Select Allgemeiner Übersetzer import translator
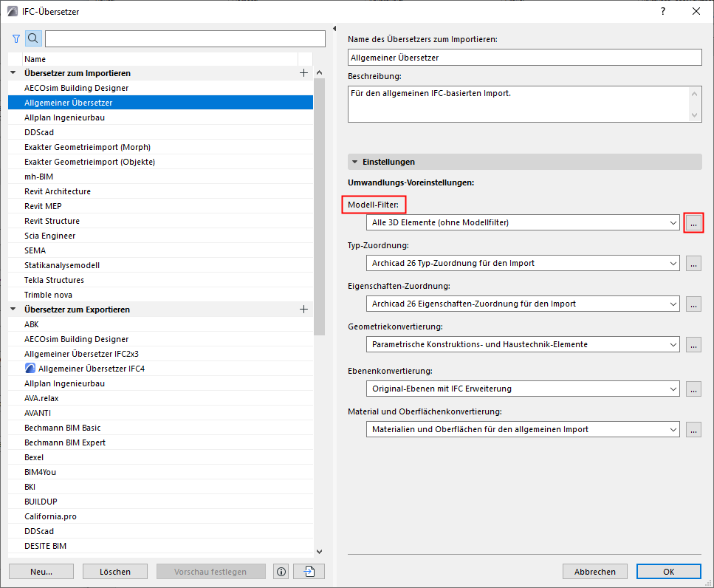Screen dimensions: 714x588 (x=160, y=103)
